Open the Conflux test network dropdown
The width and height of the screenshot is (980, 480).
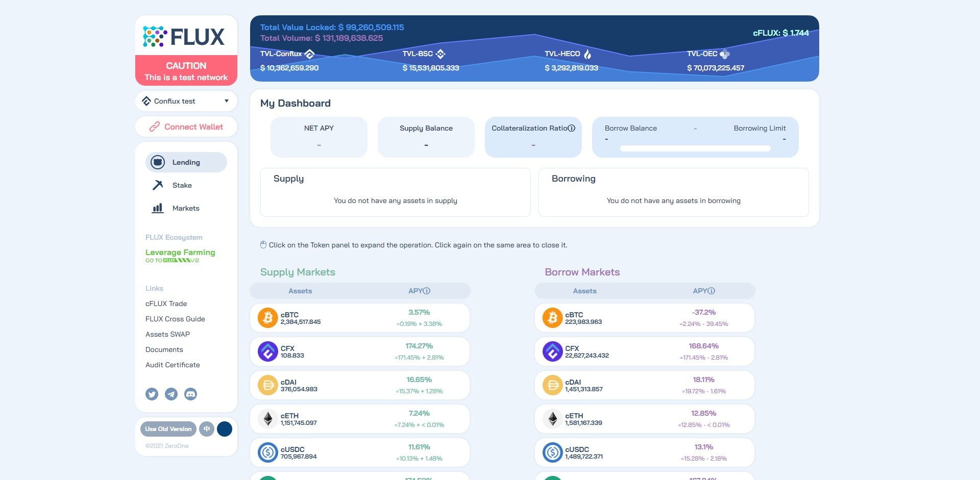point(186,101)
